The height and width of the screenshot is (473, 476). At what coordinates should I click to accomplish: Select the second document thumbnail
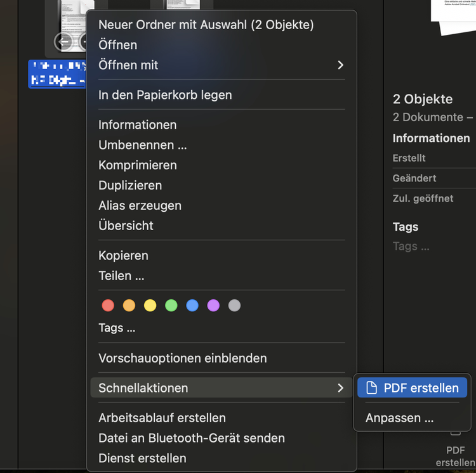coord(182,4)
